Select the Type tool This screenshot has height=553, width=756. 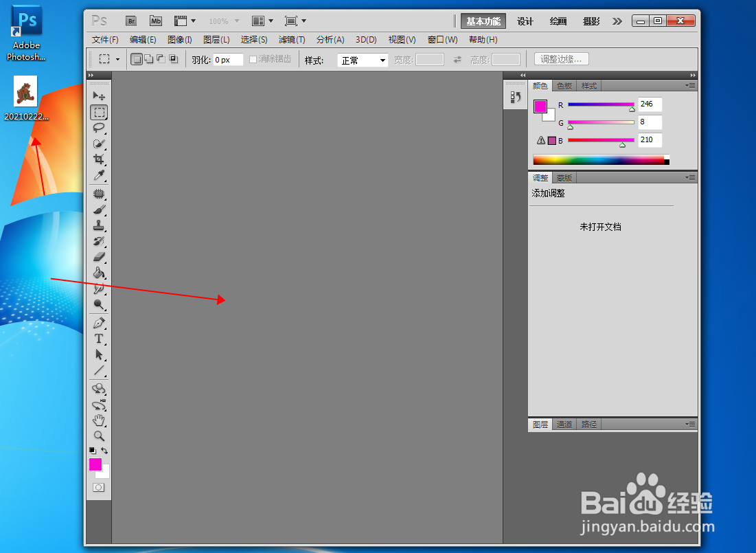point(98,339)
